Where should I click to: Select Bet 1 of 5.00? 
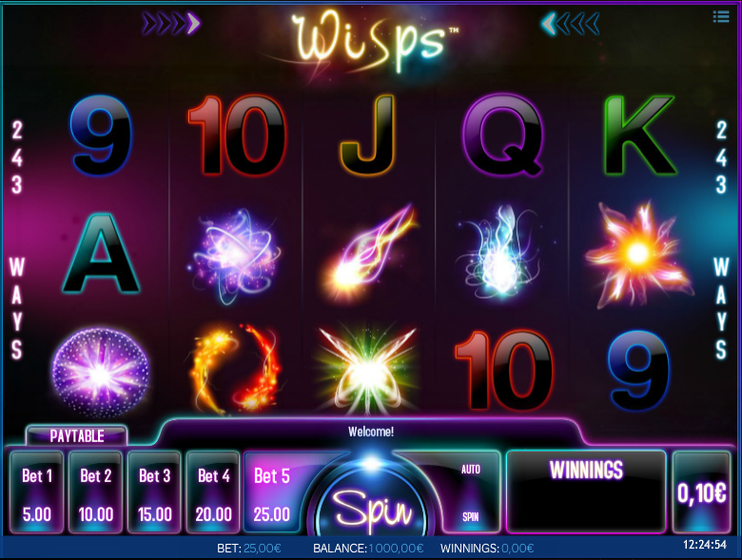pos(36,492)
